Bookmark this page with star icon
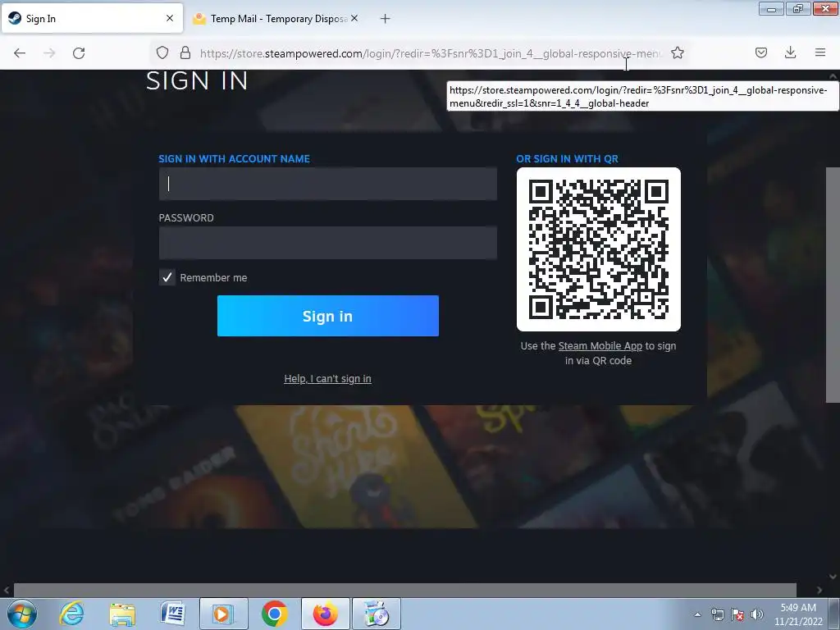Image resolution: width=840 pixels, height=630 pixels. [x=677, y=52]
